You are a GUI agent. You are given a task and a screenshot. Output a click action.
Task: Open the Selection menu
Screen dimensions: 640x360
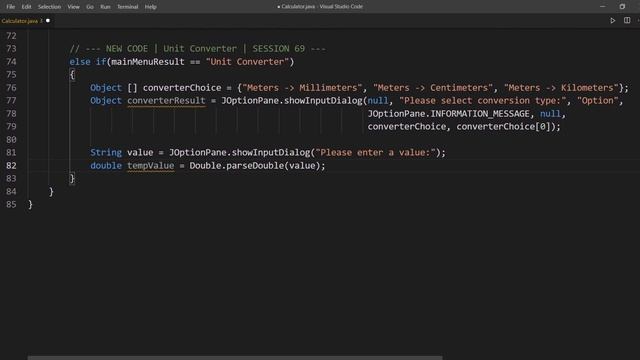pos(49,7)
